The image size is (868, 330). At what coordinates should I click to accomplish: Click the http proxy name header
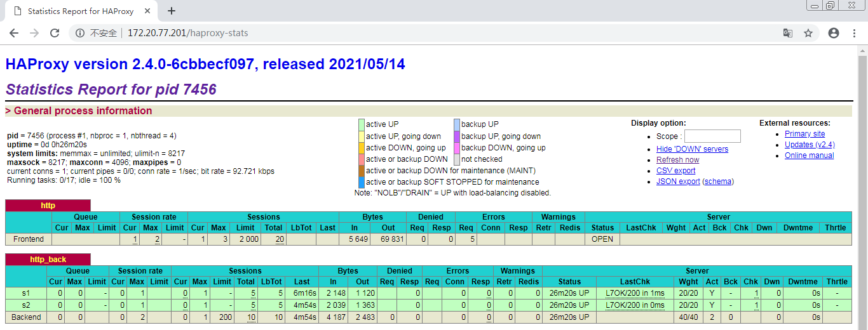click(x=48, y=206)
